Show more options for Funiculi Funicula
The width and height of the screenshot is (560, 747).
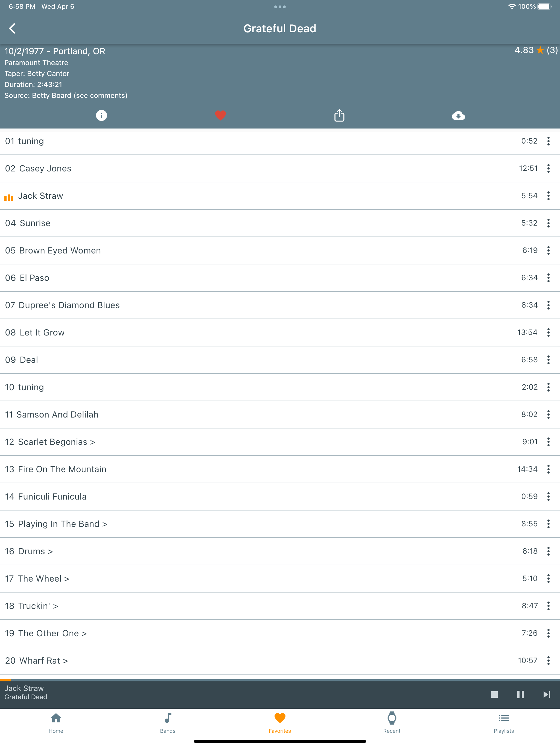[549, 497]
